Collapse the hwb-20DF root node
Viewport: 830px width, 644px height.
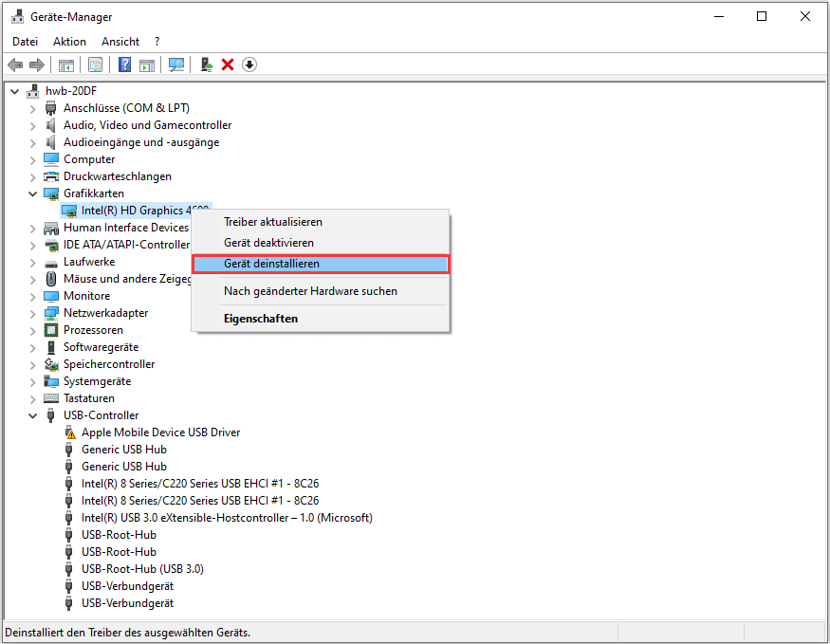click(15, 92)
